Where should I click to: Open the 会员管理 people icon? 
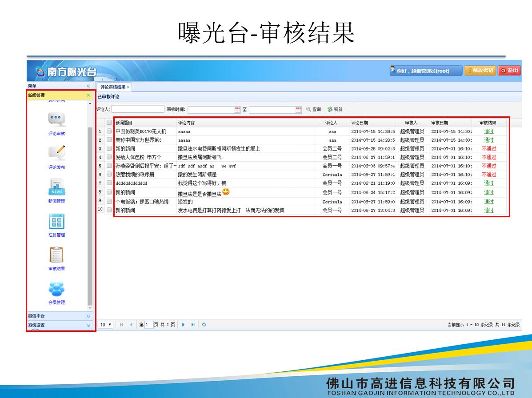point(56,289)
